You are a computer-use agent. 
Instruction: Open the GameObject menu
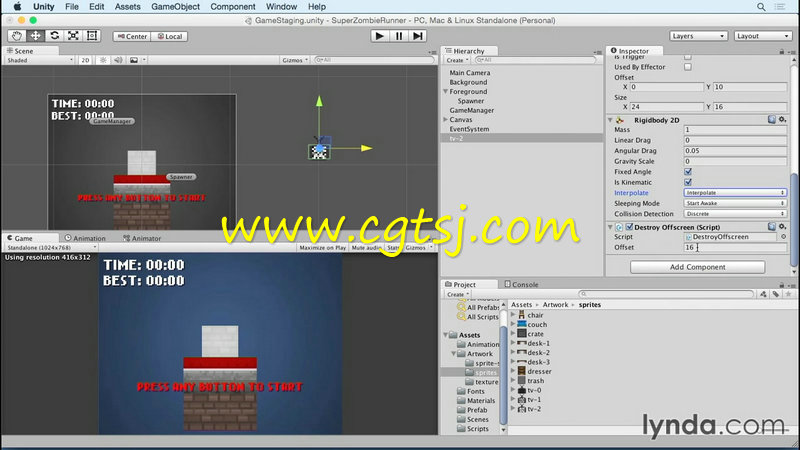[x=175, y=7]
